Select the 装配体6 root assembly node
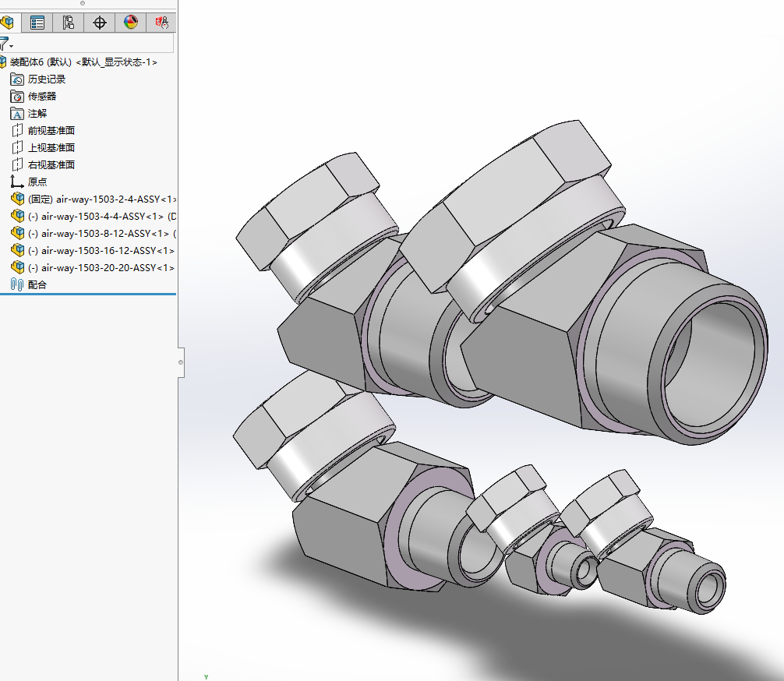The height and width of the screenshot is (681, 784). point(83,62)
